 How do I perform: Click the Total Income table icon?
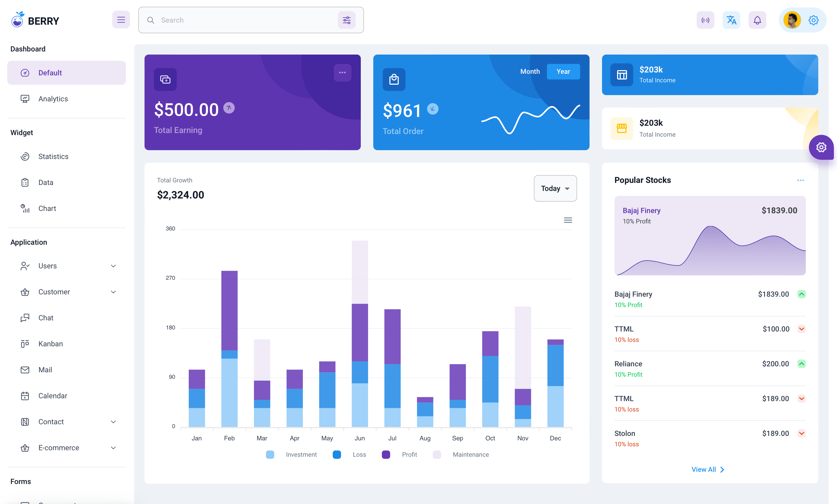(622, 74)
